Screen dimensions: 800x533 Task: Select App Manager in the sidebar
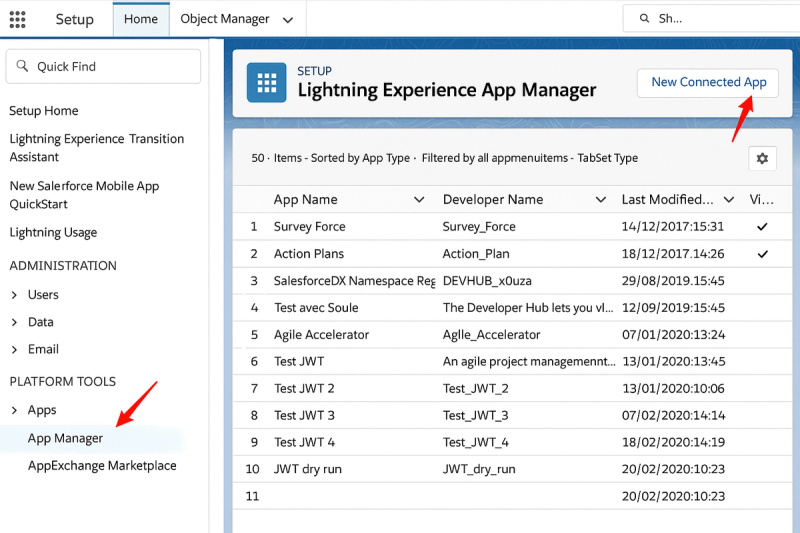(65, 439)
